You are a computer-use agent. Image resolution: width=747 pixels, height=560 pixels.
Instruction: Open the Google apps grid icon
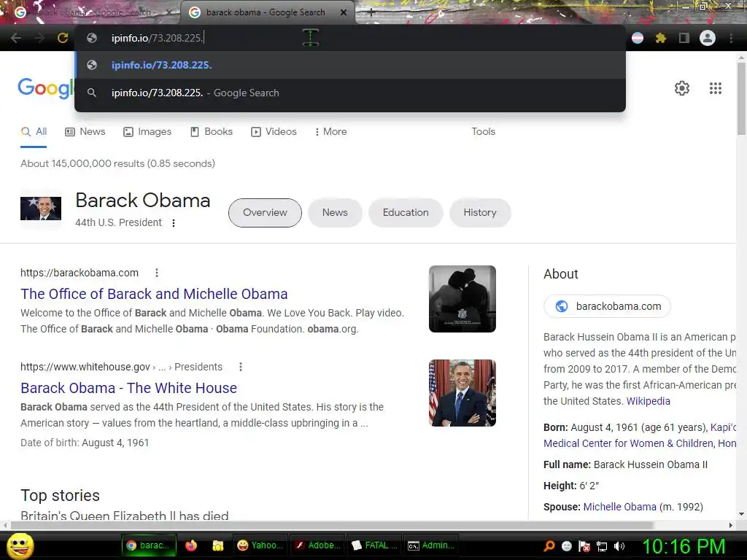[x=716, y=88]
